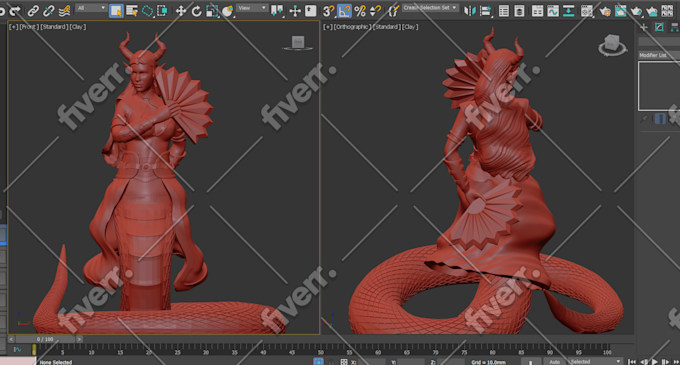Open [Orthographic] viewport view menu
The image size is (680, 365).
point(353,27)
